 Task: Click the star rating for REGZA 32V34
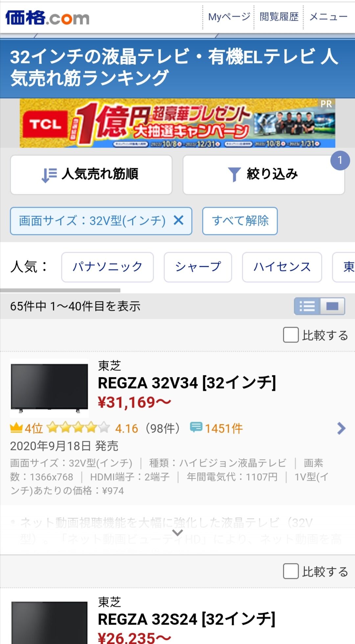78,428
